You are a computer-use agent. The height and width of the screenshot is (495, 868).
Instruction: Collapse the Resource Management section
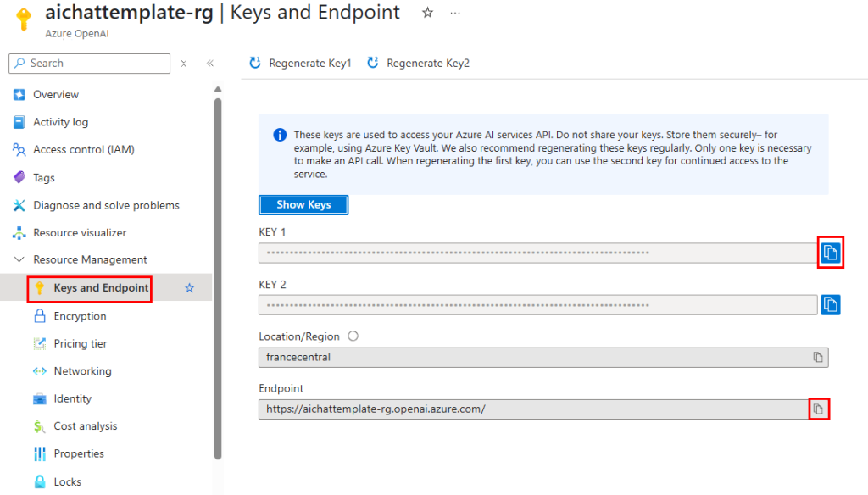point(19,259)
